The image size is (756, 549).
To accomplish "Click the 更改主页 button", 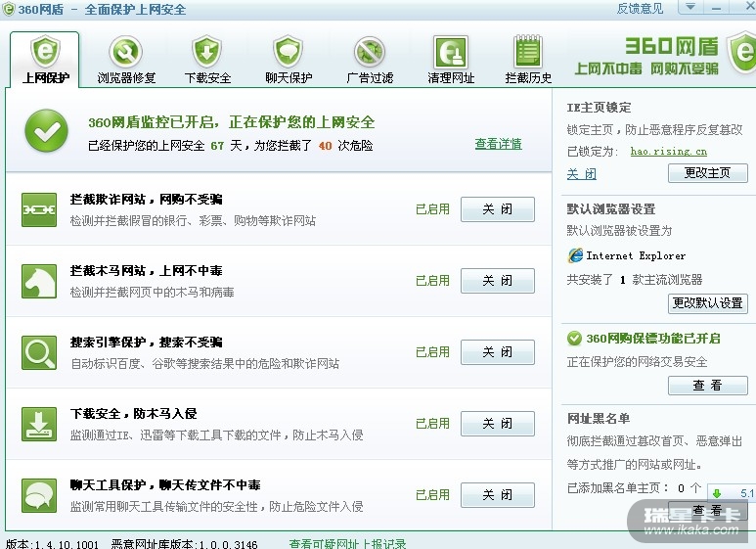I will [x=708, y=173].
